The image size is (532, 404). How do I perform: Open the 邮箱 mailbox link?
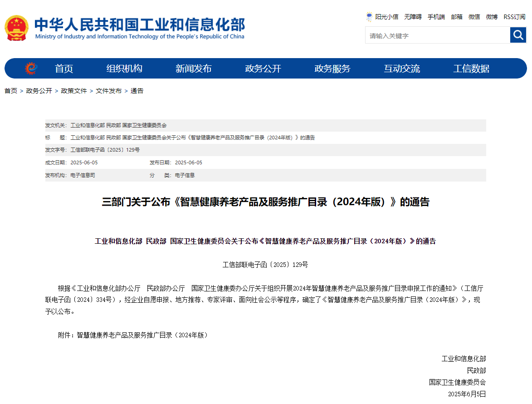click(x=457, y=17)
